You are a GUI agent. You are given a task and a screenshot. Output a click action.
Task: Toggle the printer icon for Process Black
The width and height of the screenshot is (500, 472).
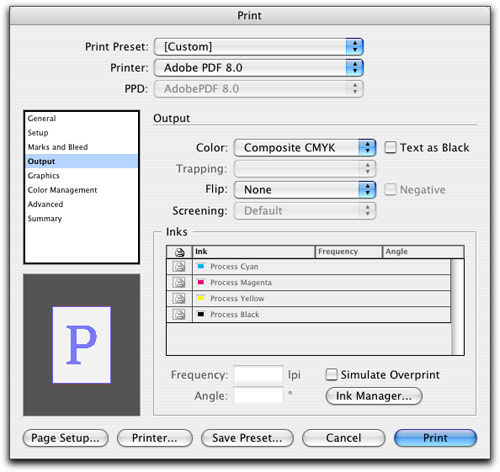179,314
